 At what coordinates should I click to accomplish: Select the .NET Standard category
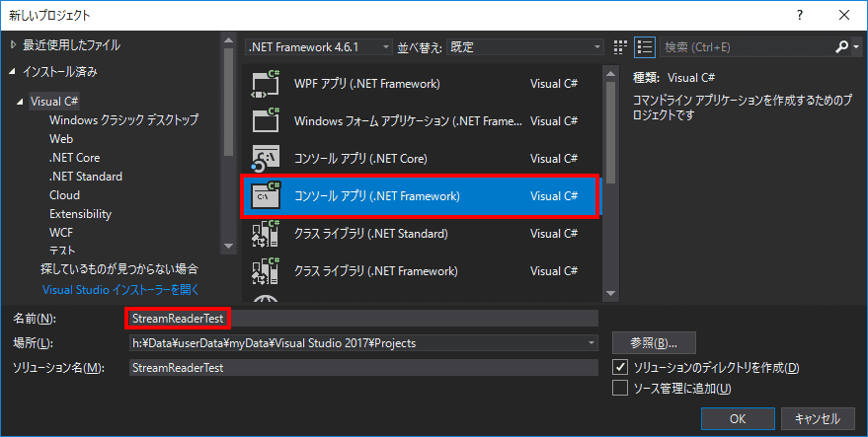[86, 177]
